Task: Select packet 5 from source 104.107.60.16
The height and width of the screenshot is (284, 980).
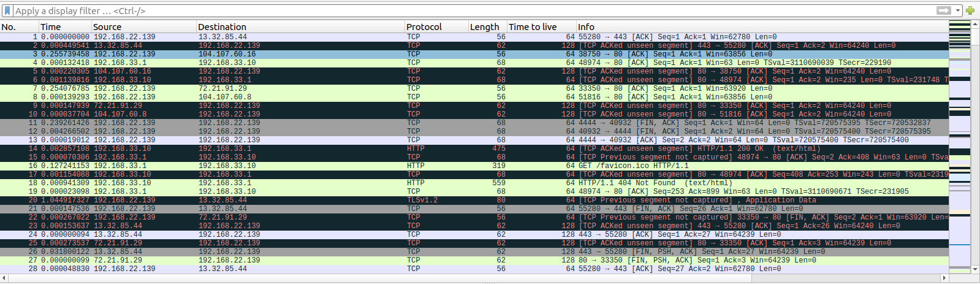Action: point(474,71)
